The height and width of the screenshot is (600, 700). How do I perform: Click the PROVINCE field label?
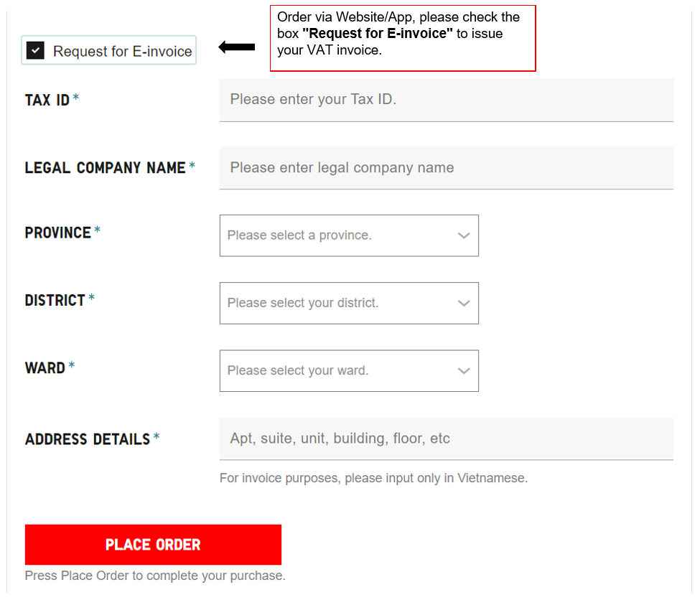tap(58, 233)
